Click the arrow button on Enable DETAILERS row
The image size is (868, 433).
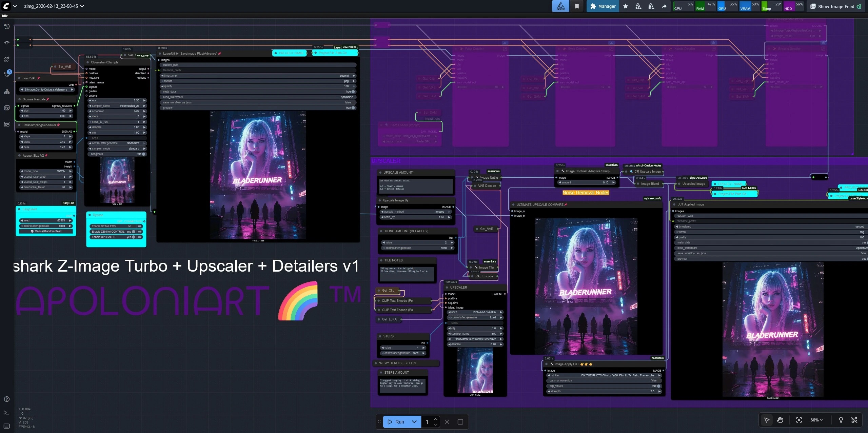click(140, 226)
